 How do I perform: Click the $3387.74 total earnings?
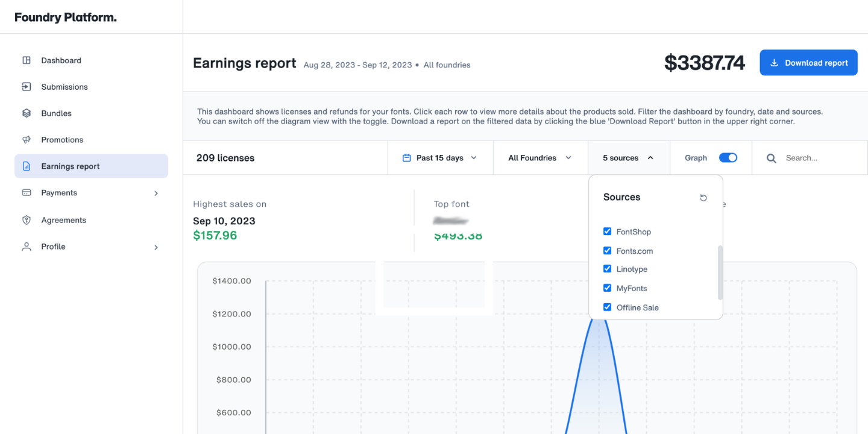tap(705, 63)
